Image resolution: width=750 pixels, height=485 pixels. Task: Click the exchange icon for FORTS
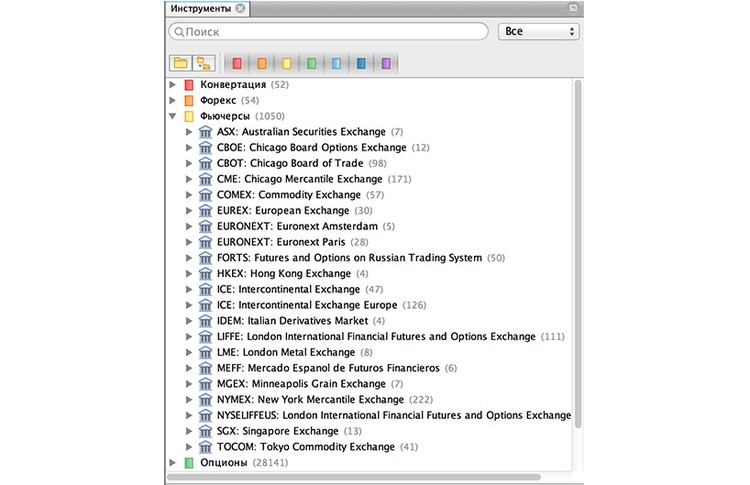click(205, 258)
